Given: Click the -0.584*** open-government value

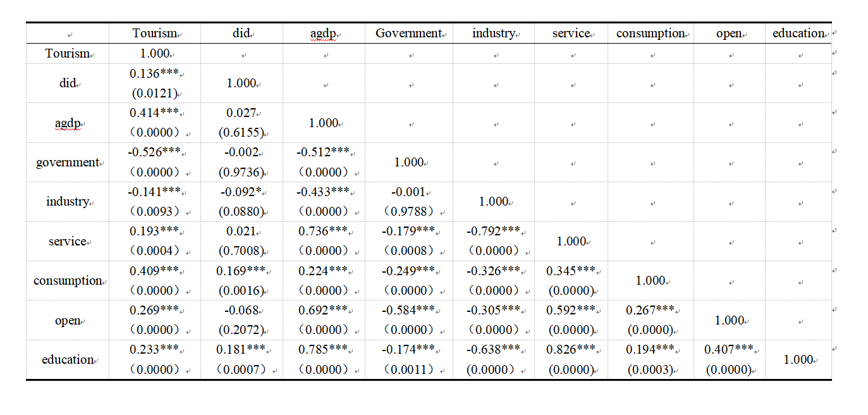Looking at the screenshot, I should pos(408,311).
